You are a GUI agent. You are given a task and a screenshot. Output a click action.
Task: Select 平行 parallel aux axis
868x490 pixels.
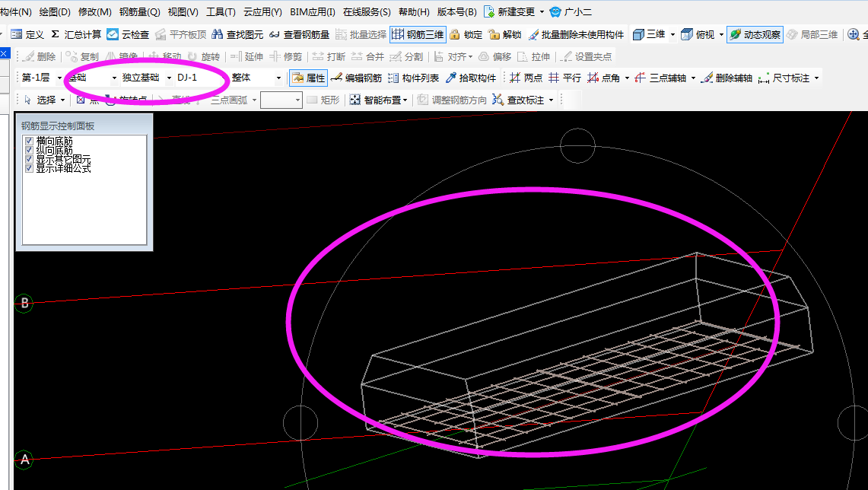pos(564,78)
